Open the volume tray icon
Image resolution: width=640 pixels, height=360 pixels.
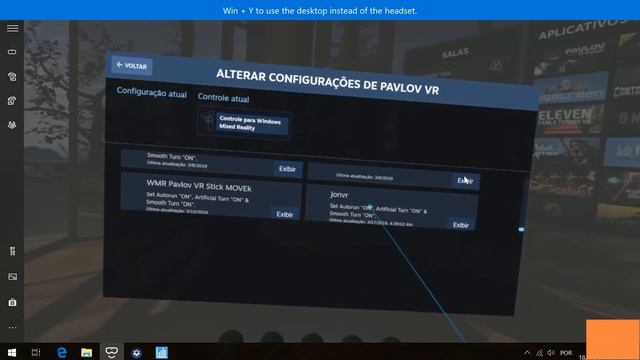coord(551,353)
